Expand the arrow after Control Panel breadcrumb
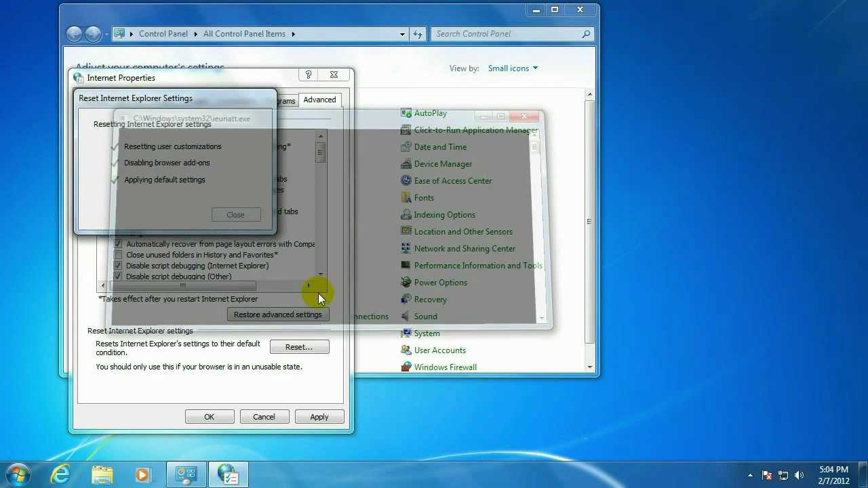868x488 pixels. (x=196, y=34)
